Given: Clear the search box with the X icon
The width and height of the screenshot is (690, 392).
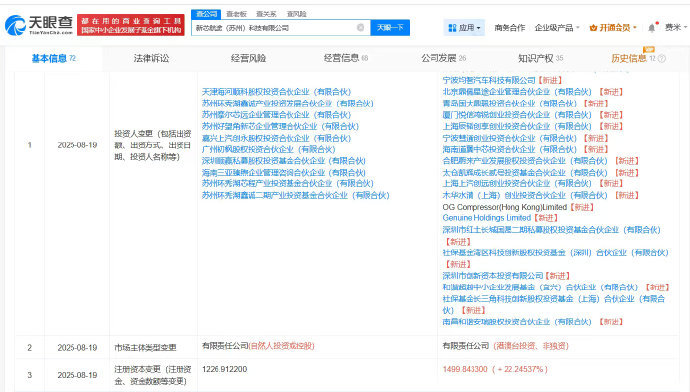Looking at the screenshot, I should coord(360,28).
